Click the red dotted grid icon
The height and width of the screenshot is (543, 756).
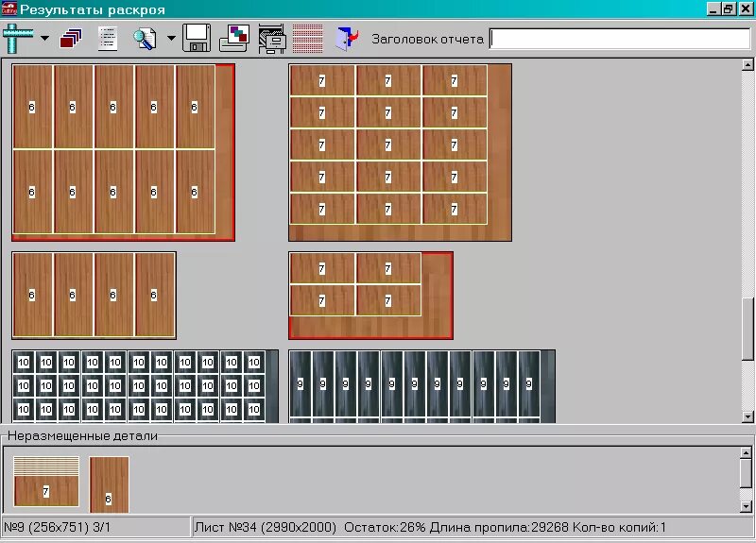[308, 39]
